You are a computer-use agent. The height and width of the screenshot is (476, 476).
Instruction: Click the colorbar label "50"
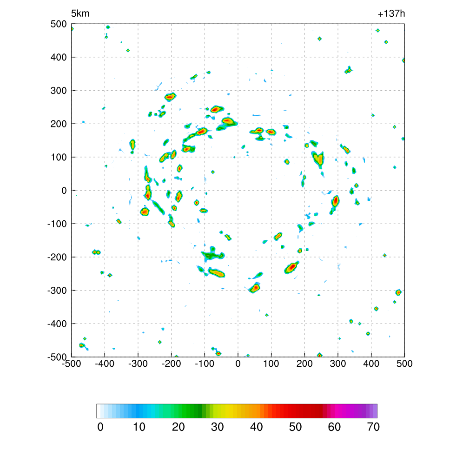coord(295,427)
